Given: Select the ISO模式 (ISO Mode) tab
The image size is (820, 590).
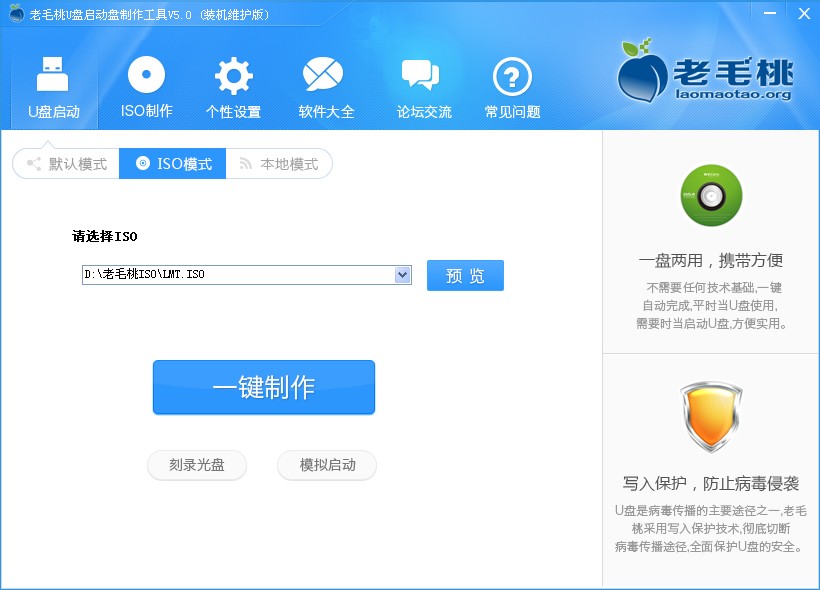Looking at the screenshot, I should [172, 164].
